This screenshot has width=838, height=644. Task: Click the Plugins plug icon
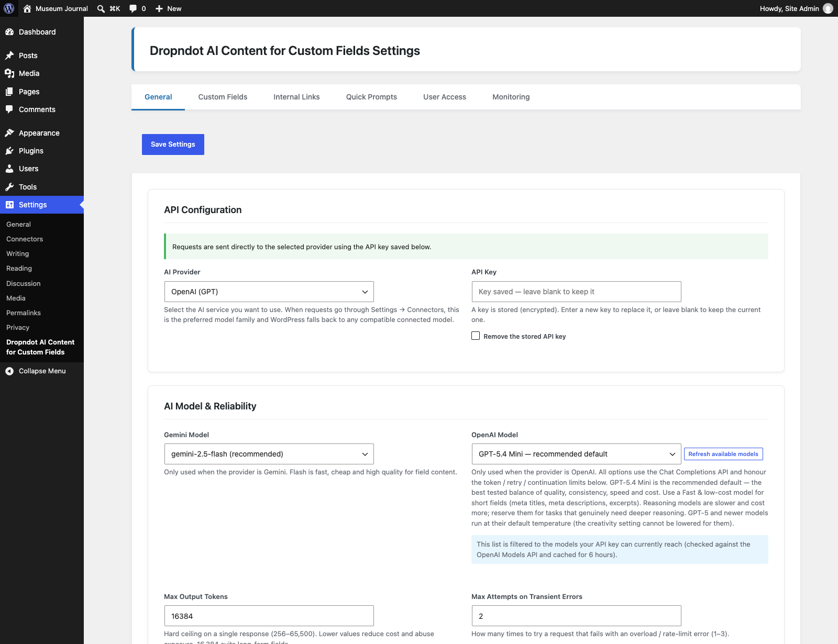(x=9, y=151)
